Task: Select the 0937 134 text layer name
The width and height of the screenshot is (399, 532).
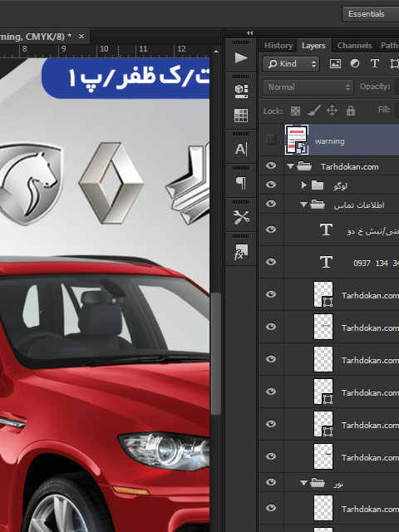Action: pos(376,263)
